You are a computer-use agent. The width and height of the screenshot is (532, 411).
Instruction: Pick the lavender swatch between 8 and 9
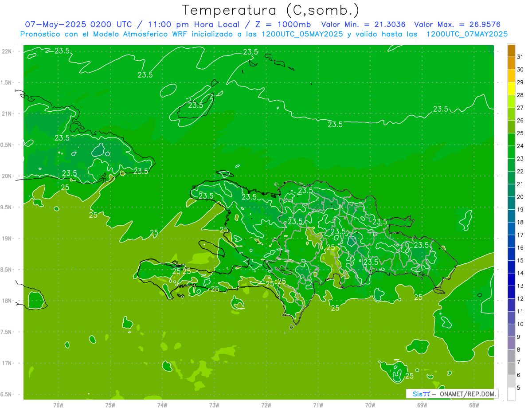click(x=511, y=343)
